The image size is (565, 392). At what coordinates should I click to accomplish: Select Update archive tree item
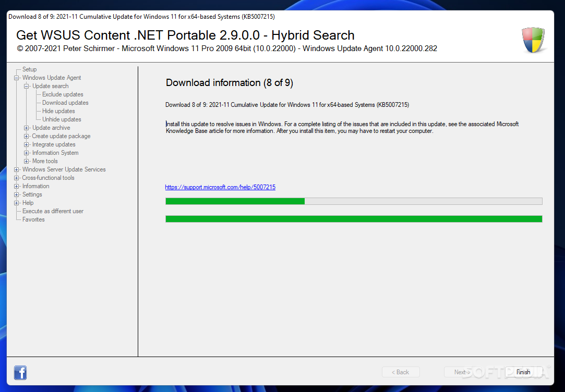tap(51, 127)
